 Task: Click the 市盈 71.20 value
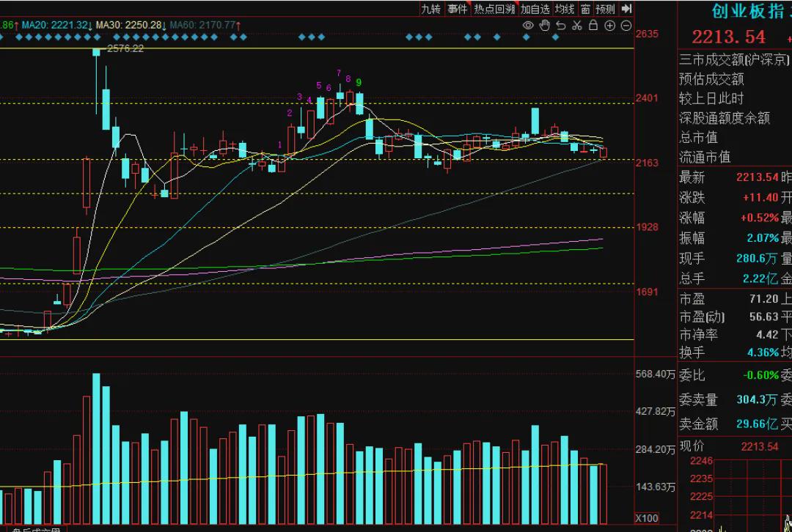763,299
